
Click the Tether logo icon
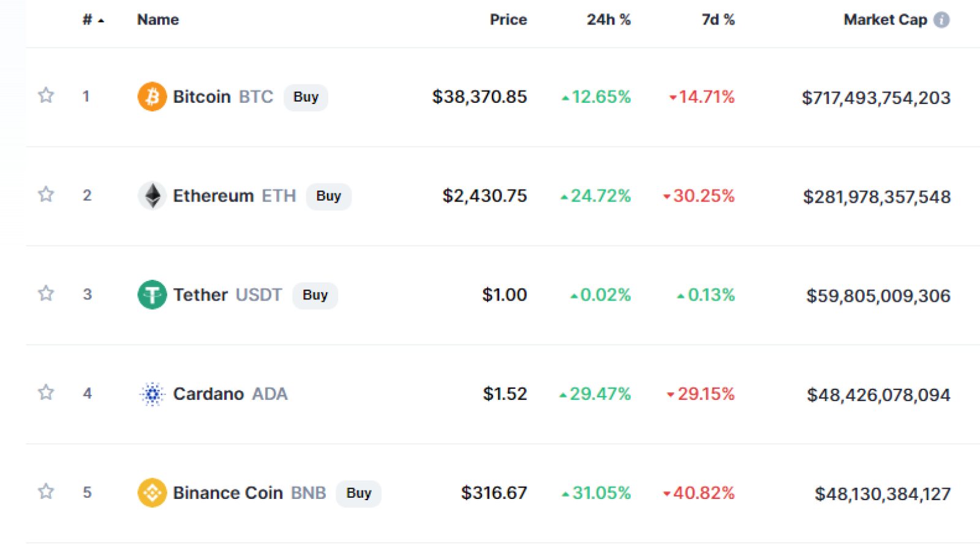(152, 295)
